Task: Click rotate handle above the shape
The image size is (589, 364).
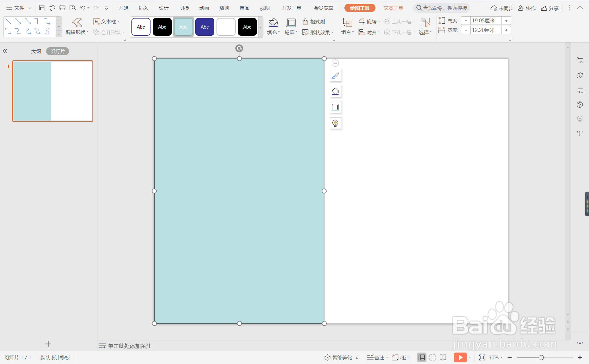Action: click(x=239, y=48)
